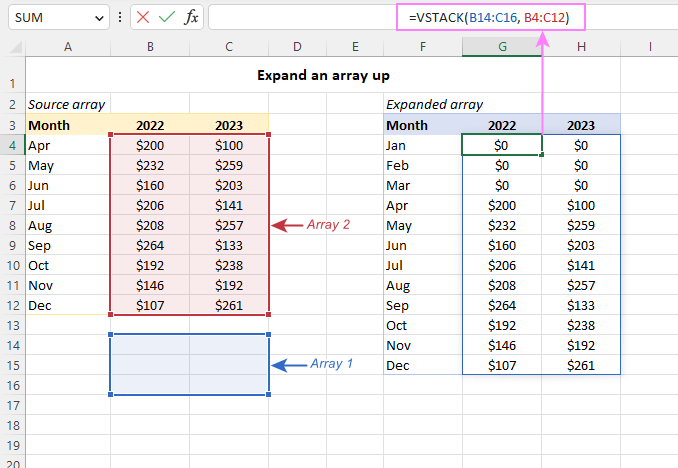Select column H header
The height and width of the screenshot is (468, 678).
coord(581,47)
